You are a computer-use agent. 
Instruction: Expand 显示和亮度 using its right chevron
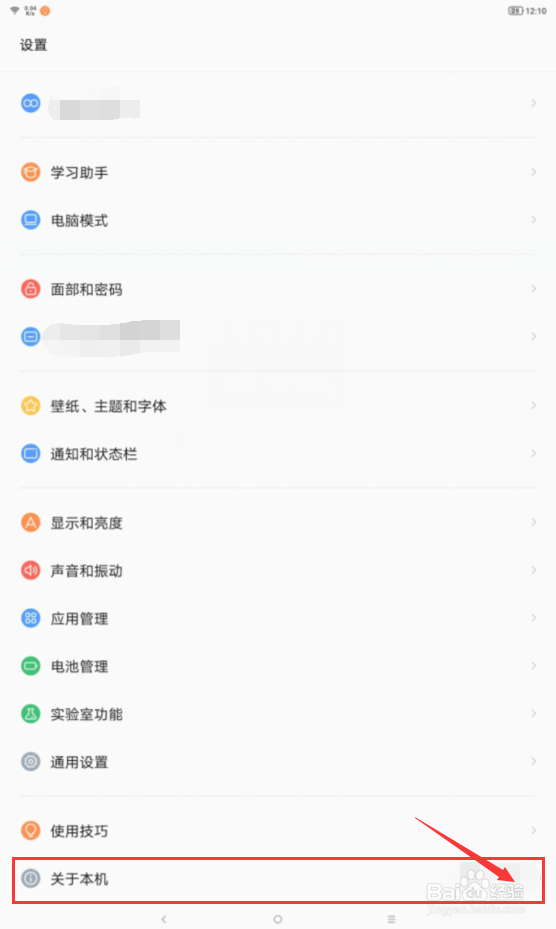coord(533,522)
